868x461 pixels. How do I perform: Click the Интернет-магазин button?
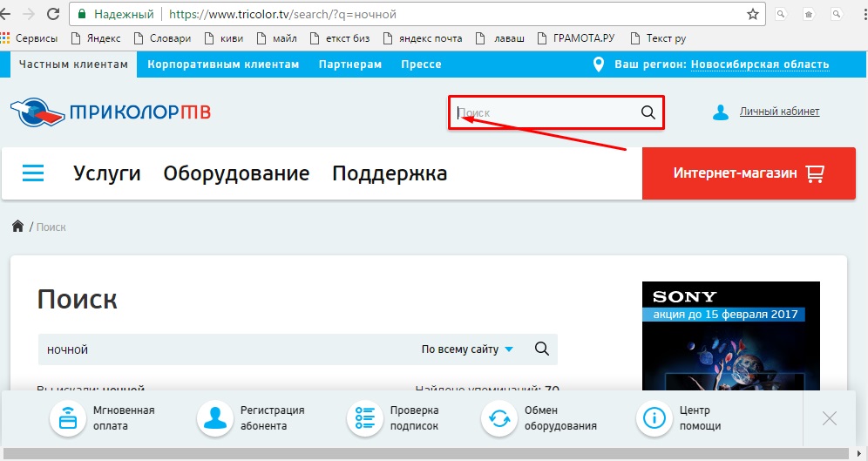748,173
